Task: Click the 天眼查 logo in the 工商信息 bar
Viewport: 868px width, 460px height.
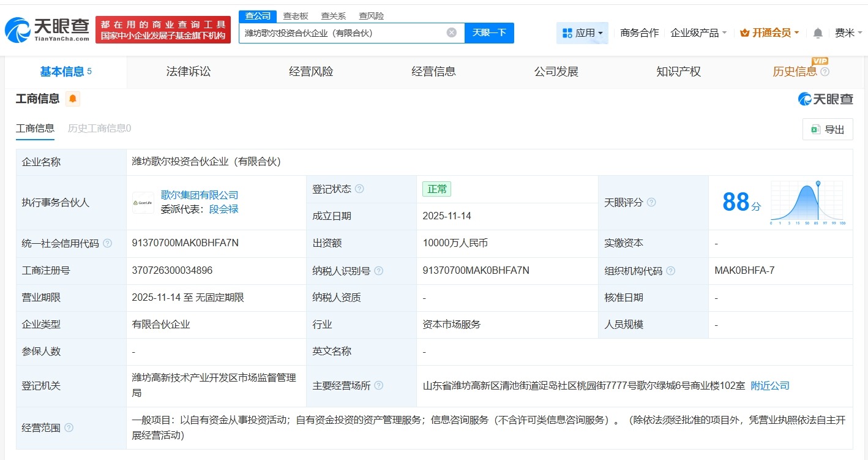Action: pyautogui.click(x=826, y=99)
